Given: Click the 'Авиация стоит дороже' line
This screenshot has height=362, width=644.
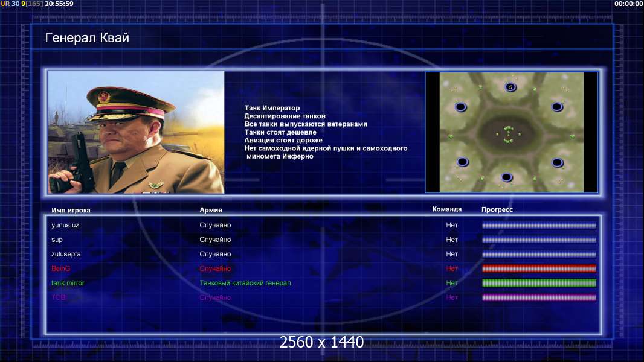Looking at the screenshot, I should click(x=283, y=140).
